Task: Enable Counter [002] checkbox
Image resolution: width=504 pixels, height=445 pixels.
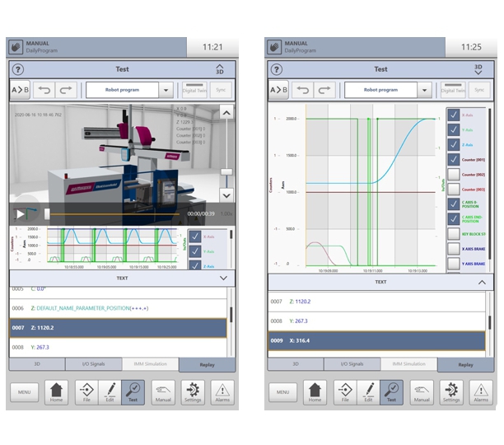Action: (454, 174)
